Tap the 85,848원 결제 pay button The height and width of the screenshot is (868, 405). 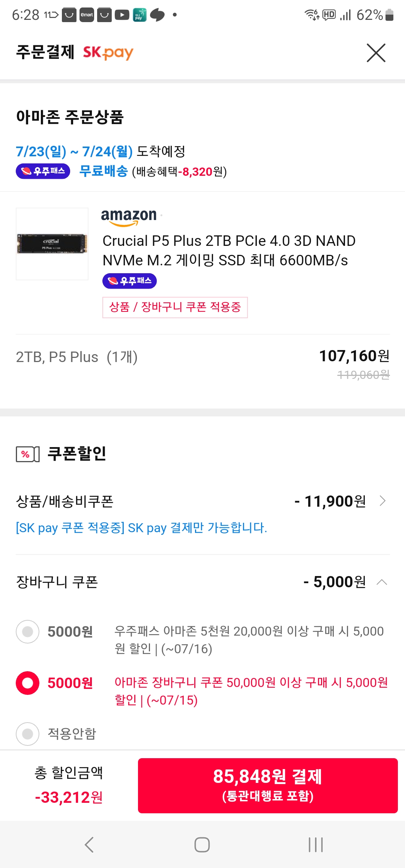click(268, 786)
